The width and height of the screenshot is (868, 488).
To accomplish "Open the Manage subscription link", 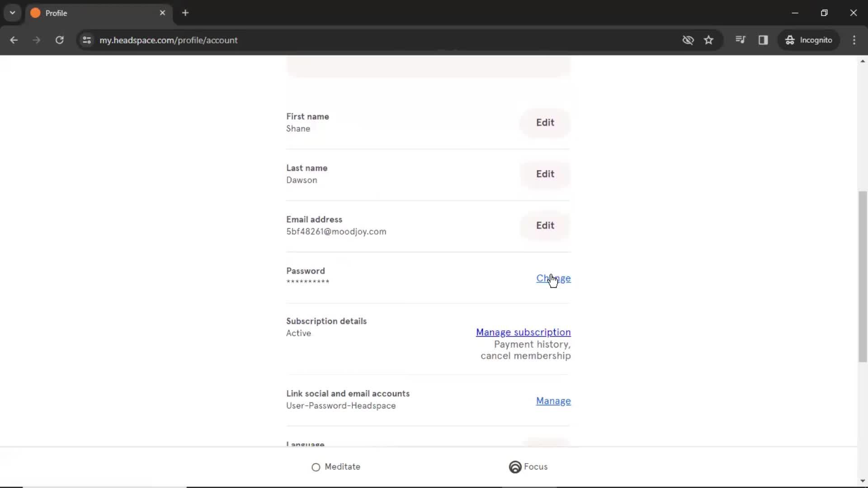I will pyautogui.click(x=523, y=332).
